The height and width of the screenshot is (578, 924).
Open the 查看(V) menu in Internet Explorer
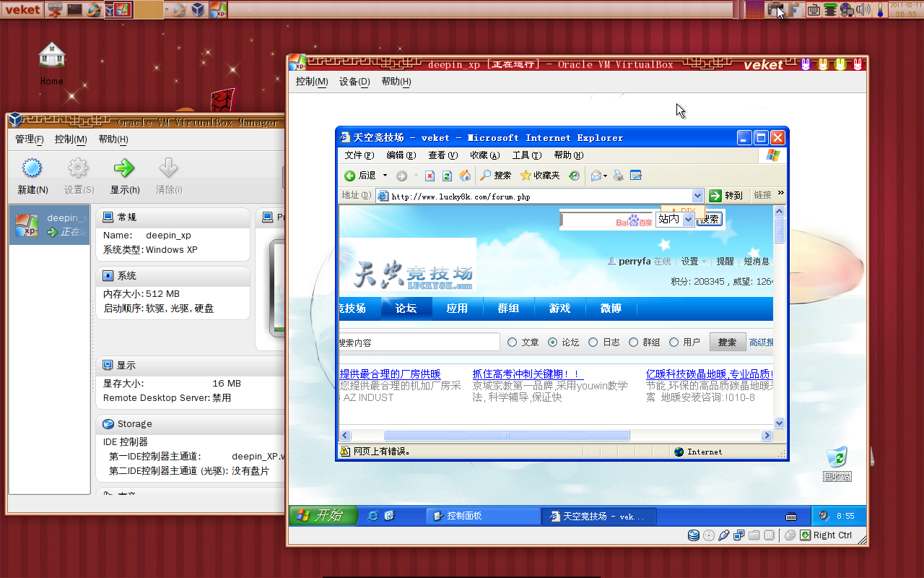pyautogui.click(x=443, y=155)
